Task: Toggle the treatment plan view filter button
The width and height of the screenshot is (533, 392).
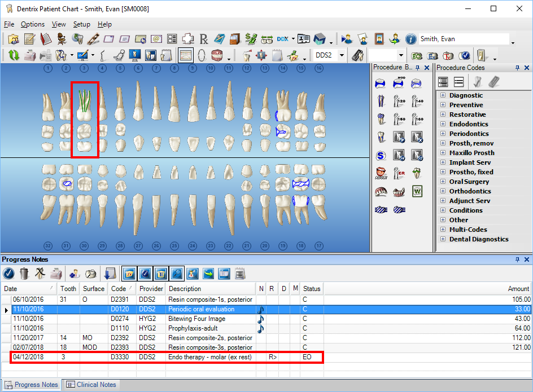Action: tap(128, 274)
